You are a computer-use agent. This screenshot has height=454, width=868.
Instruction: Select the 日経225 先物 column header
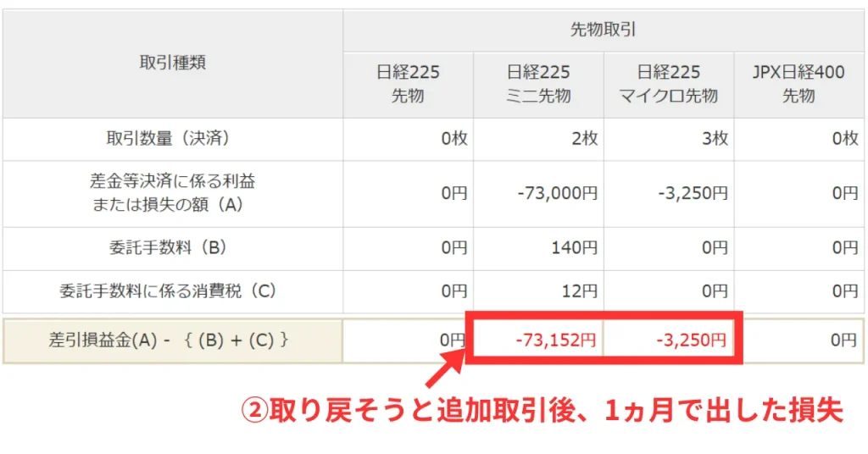(408, 84)
